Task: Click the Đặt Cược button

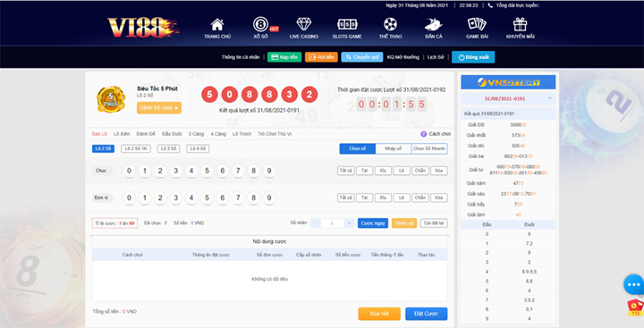Action: click(x=427, y=314)
